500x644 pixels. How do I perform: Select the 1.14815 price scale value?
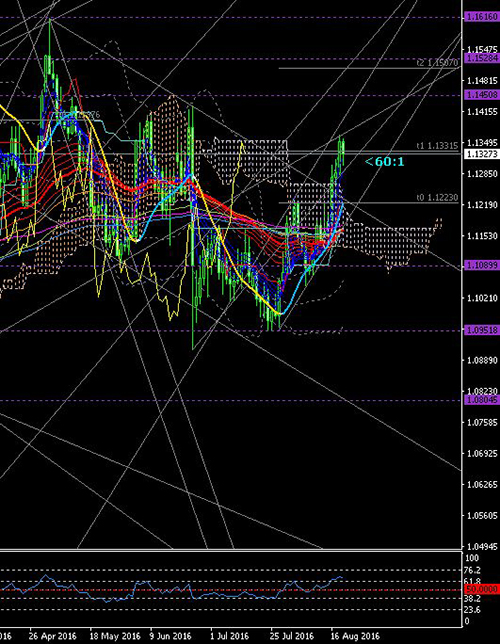coord(482,80)
